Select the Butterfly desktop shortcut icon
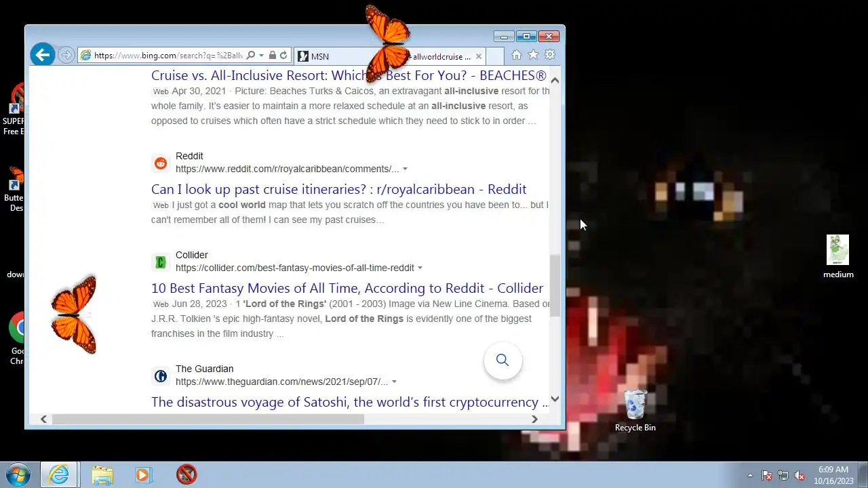The image size is (868, 488). coord(14,188)
